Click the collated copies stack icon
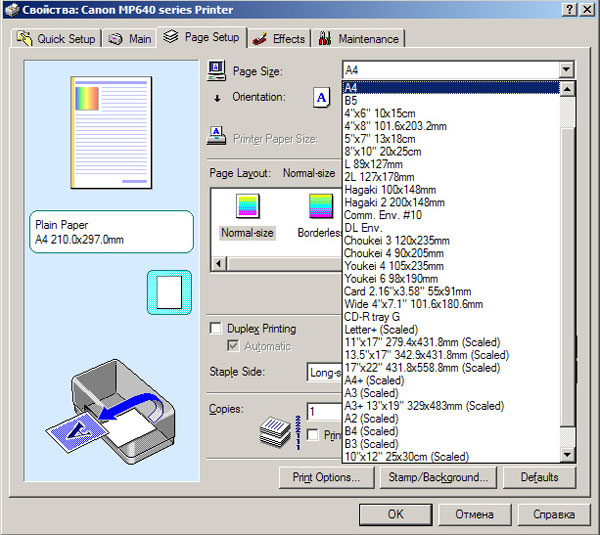The width and height of the screenshot is (600, 535). tap(275, 433)
